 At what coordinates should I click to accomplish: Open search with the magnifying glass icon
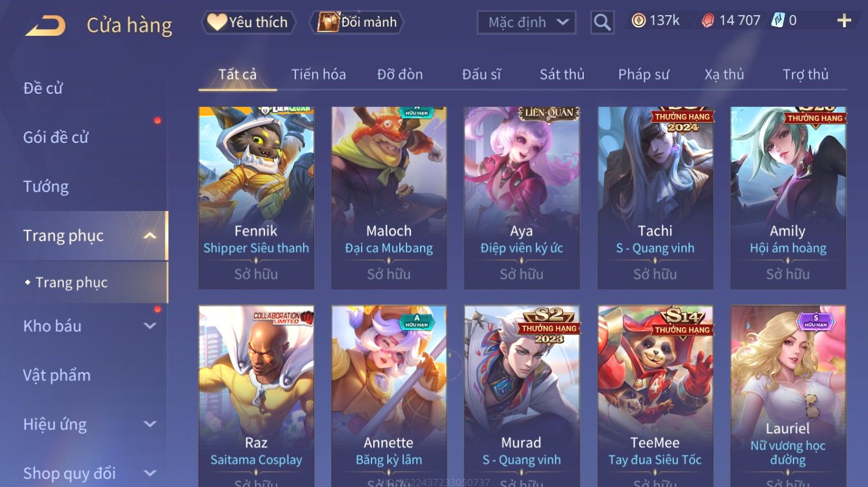(x=602, y=23)
